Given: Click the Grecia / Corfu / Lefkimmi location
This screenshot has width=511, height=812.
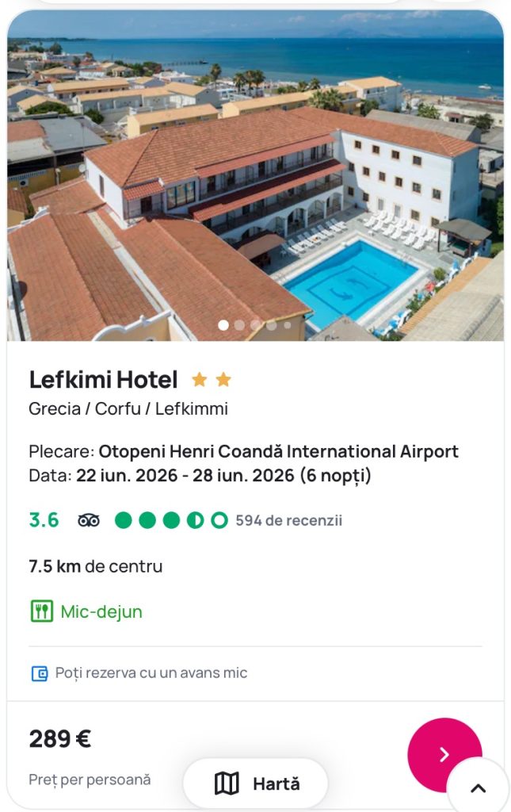Looking at the screenshot, I should click(x=128, y=409).
